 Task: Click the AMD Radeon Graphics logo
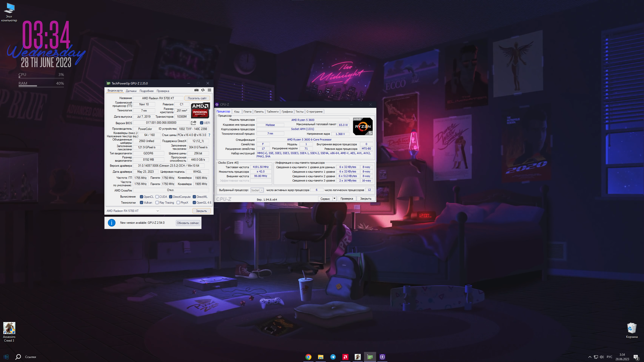[200, 110]
